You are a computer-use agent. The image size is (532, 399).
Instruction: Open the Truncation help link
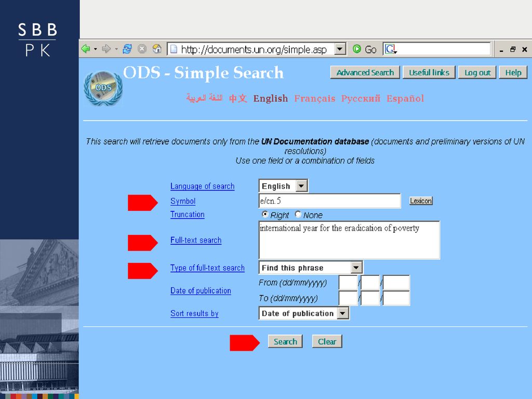187,215
